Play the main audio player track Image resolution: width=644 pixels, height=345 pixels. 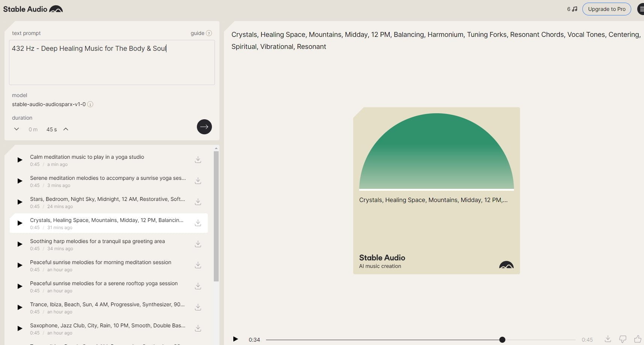click(x=236, y=339)
